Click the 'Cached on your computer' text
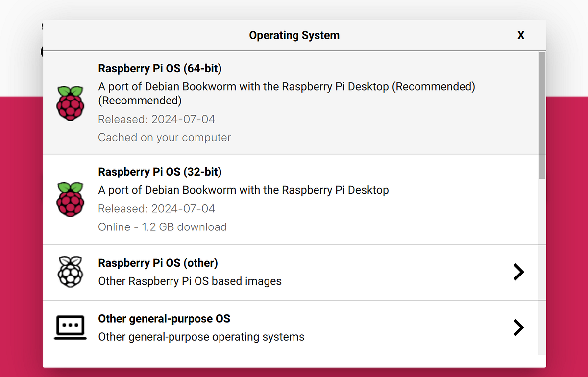This screenshot has height=377, width=588. click(164, 137)
